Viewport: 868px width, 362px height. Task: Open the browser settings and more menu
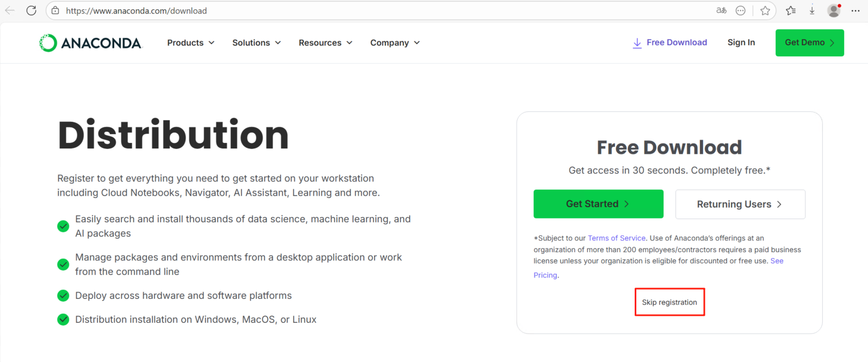click(x=855, y=10)
